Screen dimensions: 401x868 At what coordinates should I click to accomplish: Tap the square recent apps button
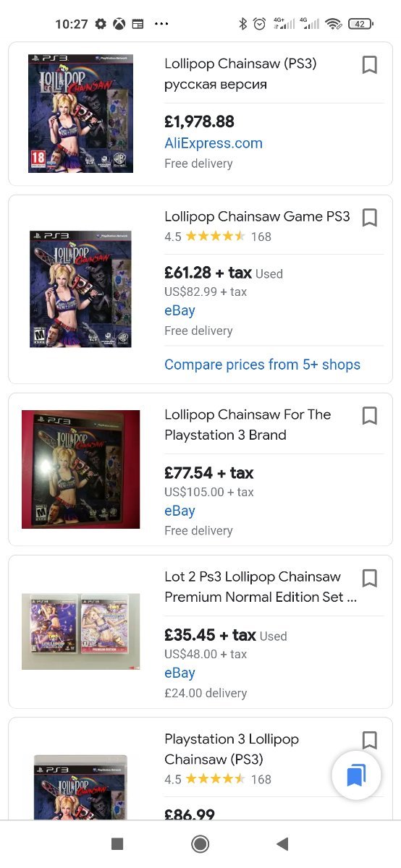pos(117,843)
